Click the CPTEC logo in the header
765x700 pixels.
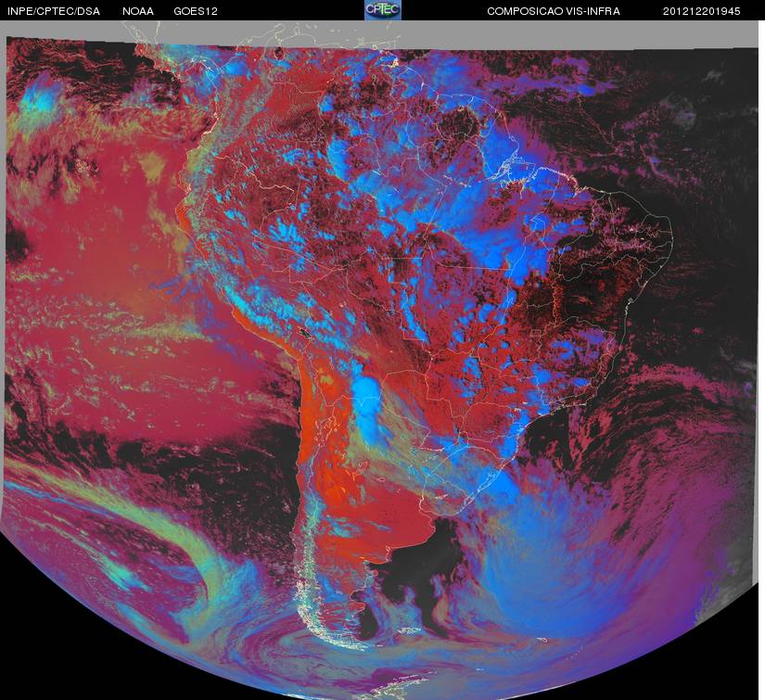click(383, 10)
